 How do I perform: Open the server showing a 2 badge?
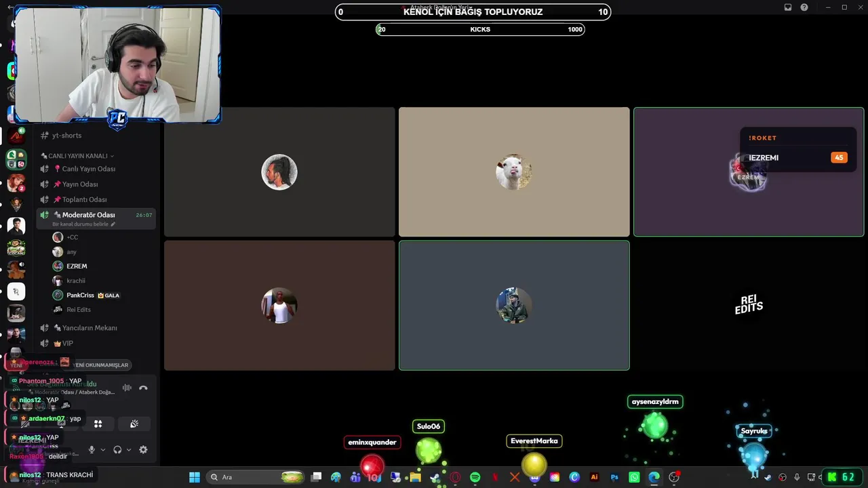[16, 183]
